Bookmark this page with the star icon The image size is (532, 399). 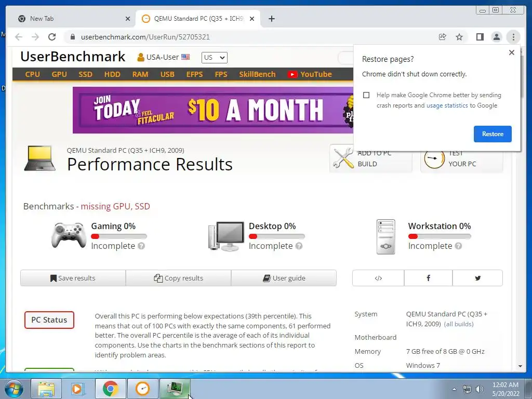pos(459,37)
